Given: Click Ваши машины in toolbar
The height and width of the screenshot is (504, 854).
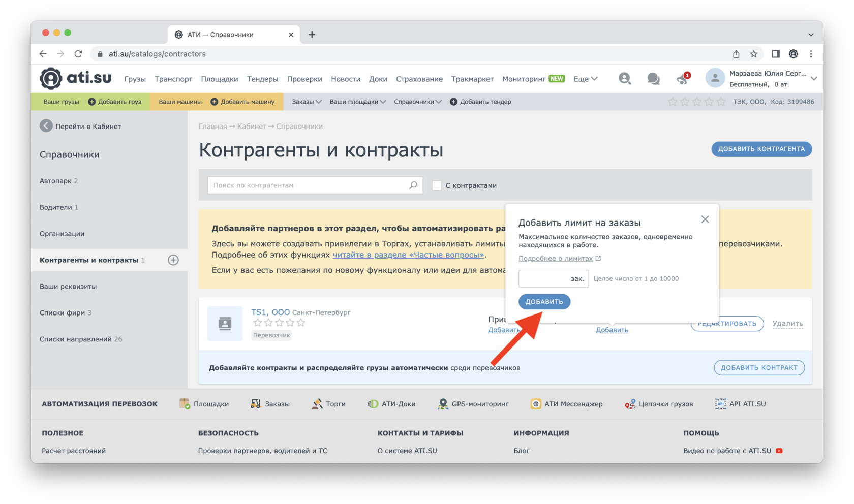Looking at the screenshot, I should [x=180, y=102].
